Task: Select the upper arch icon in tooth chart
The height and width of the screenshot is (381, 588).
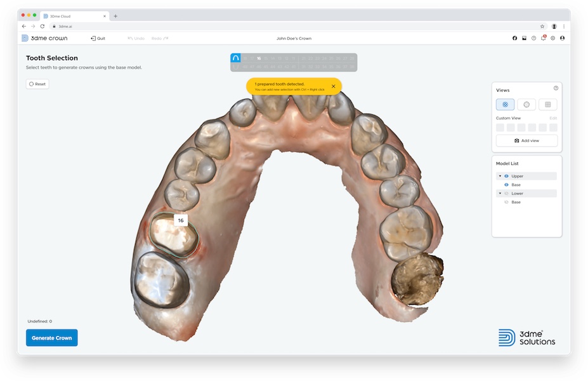Action: (x=235, y=58)
